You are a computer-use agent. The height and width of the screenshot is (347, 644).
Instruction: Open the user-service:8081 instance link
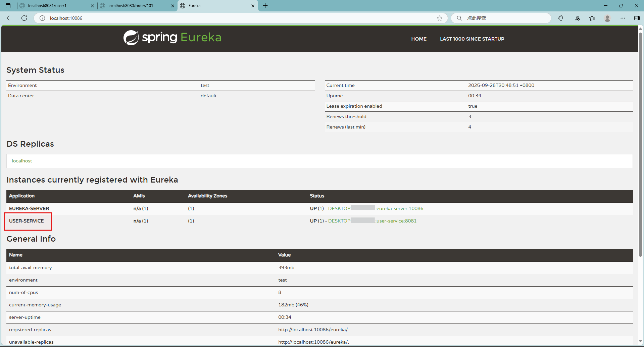[x=372, y=221]
